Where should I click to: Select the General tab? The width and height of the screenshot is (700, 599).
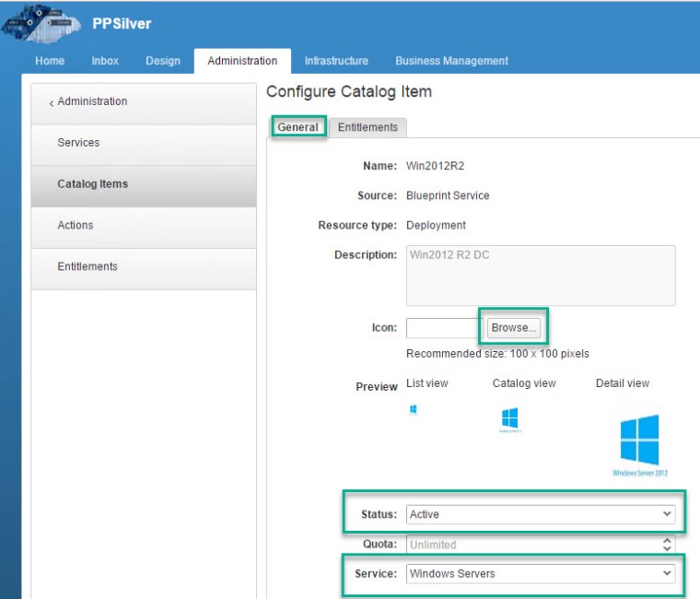tap(297, 127)
